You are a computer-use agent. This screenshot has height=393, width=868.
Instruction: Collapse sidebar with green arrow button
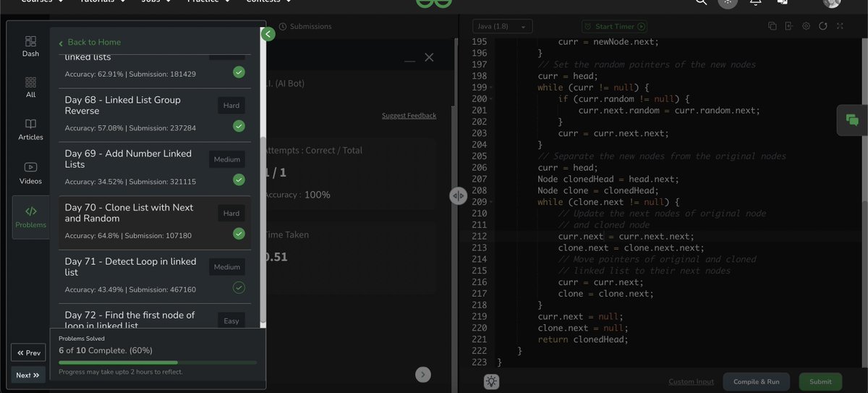pyautogui.click(x=268, y=34)
